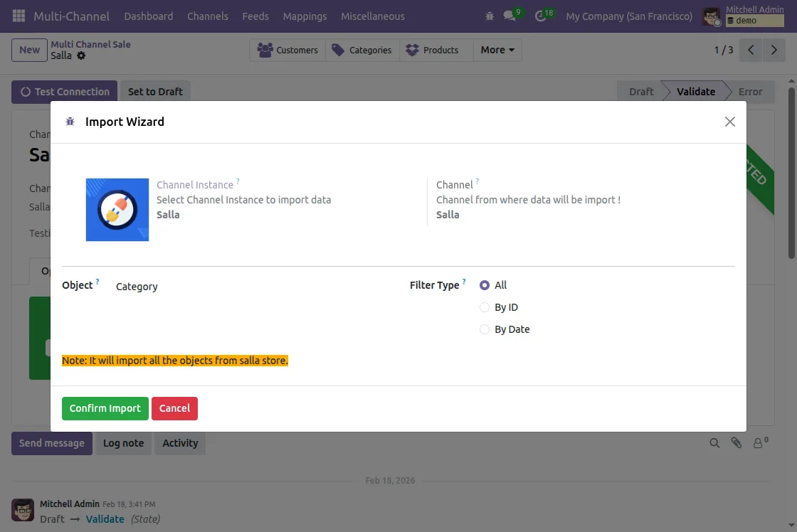Open the Miscellaneous menu
797x532 pixels.
pyautogui.click(x=373, y=16)
